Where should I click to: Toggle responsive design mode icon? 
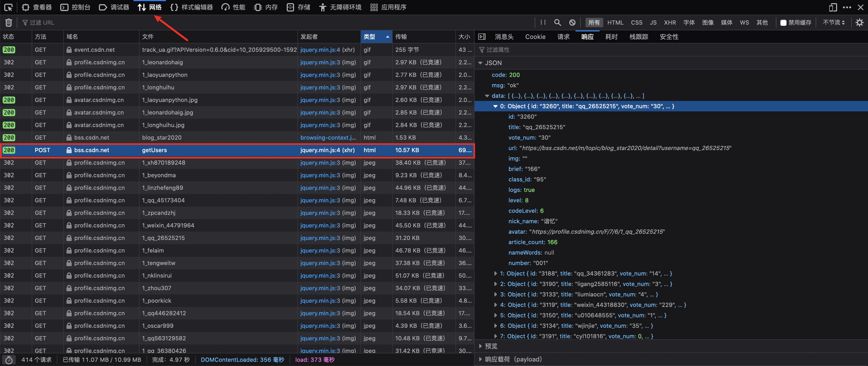pos(833,7)
